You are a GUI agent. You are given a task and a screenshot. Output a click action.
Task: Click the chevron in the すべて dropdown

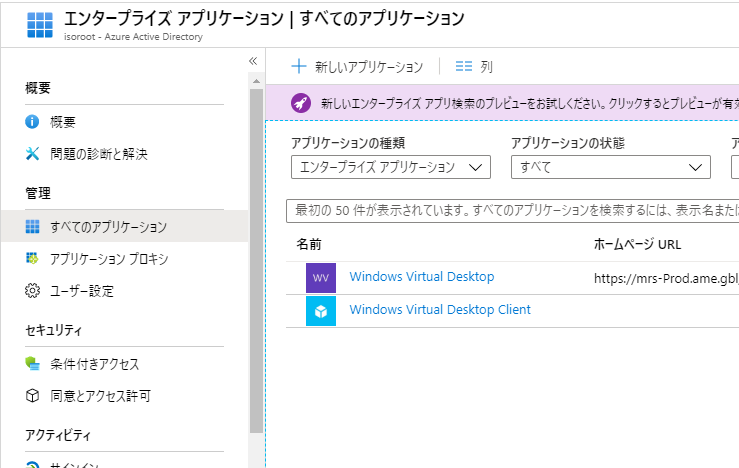695,167
